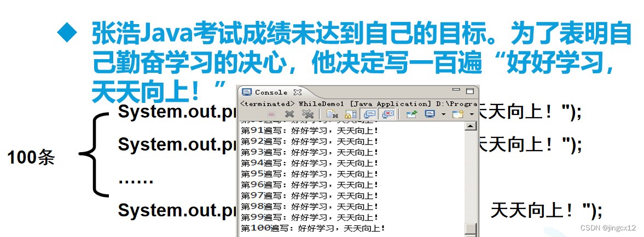
Task: Click the Clear Console icon
Action: 332,114
